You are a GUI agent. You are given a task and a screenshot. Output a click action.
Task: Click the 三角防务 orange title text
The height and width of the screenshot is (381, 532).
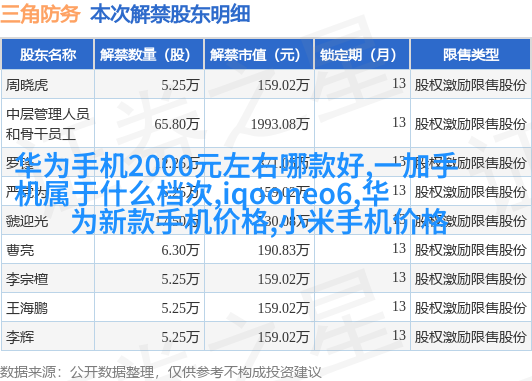coord(40,14)
